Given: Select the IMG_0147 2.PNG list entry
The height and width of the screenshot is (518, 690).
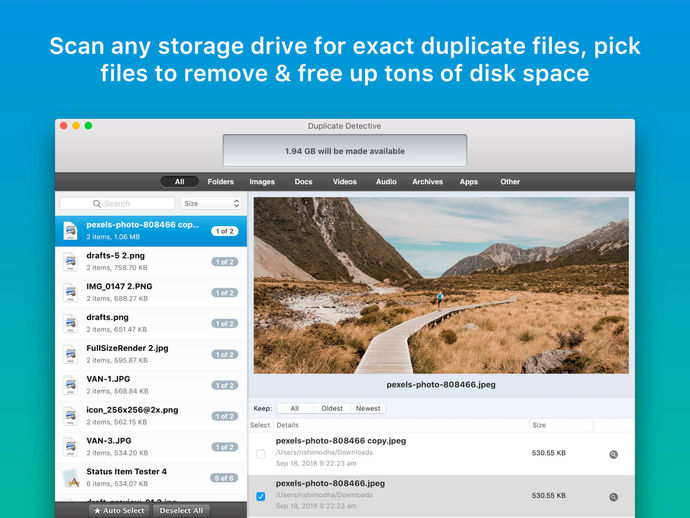Looking at the screenshot, I should 151,293.
